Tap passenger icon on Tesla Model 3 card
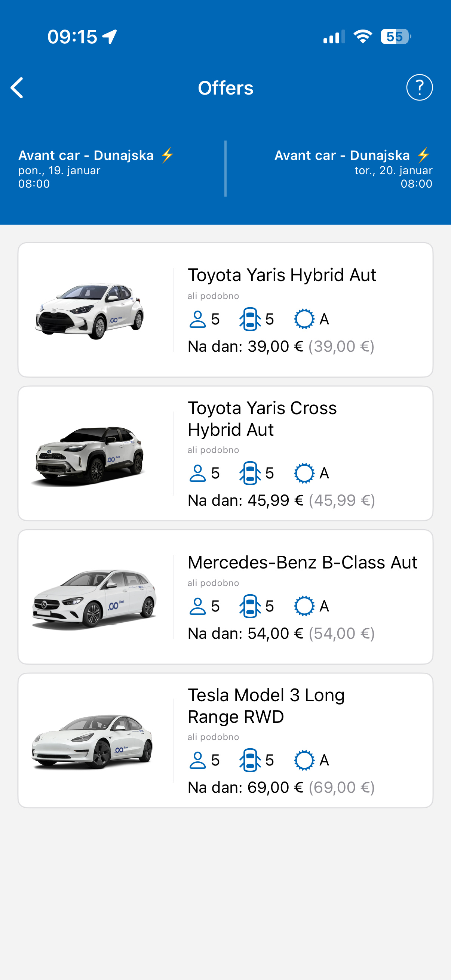Viewport: 451px width, 980px height. 197,760
